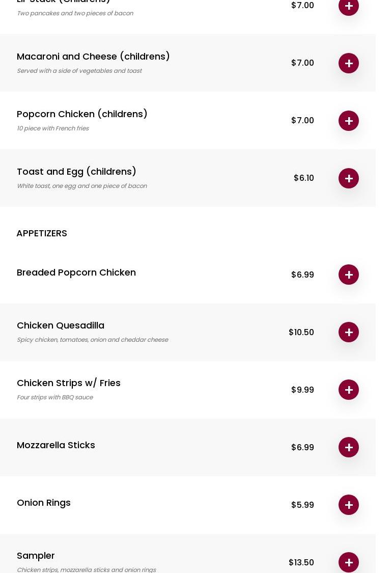Open the Onion Rings menu item name
The width and height of the screenshot is (392, 573).
[x=44, y=503]
